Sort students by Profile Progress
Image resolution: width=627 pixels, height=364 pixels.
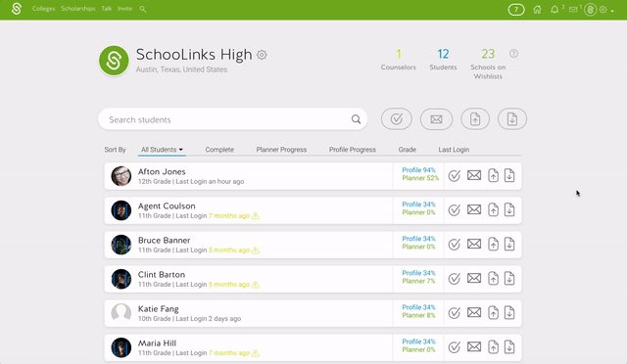[353, 150]
